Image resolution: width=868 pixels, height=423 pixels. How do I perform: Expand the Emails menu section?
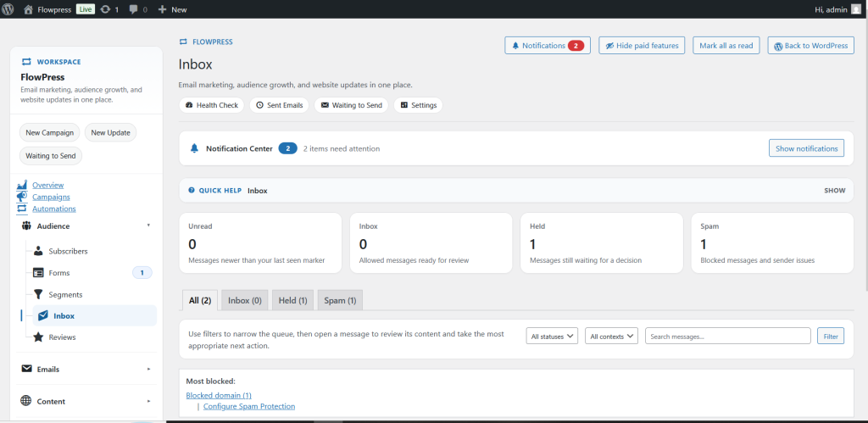(86, 369)
